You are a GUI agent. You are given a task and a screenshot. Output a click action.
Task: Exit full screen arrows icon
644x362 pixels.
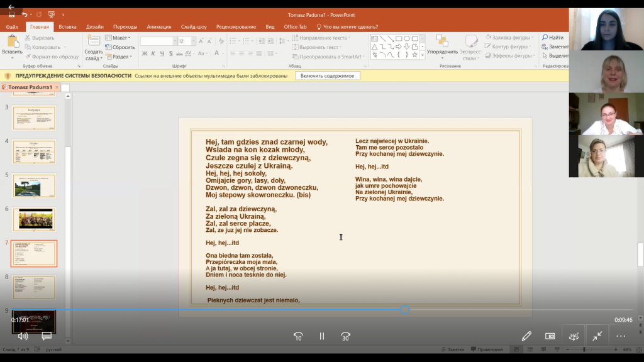[x=597, y=336]
